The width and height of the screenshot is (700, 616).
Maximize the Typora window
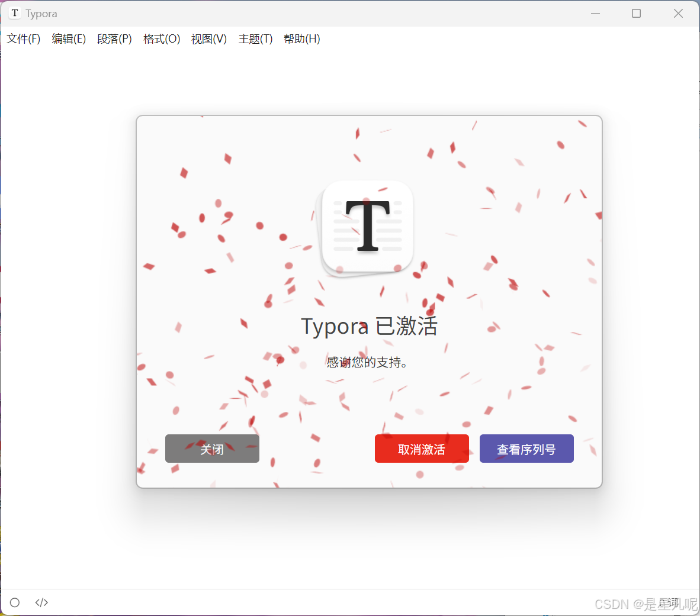point(636,14)
